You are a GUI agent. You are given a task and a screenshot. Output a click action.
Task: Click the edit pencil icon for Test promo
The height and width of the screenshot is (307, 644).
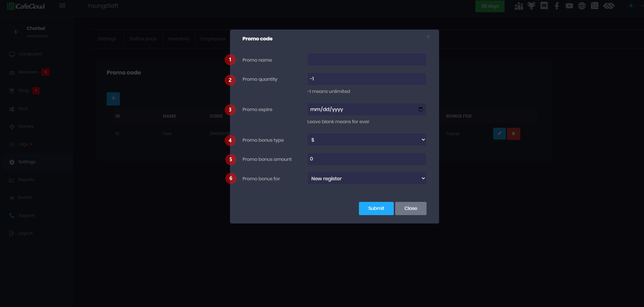tap(499, 134)
